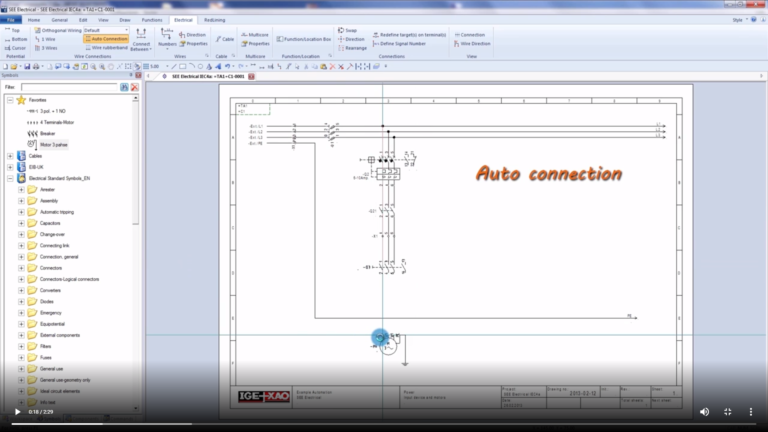Select the 3 Wires tool
Viewport: 768px width, 432px height.
pyautogui.click(x=46, y=48)
